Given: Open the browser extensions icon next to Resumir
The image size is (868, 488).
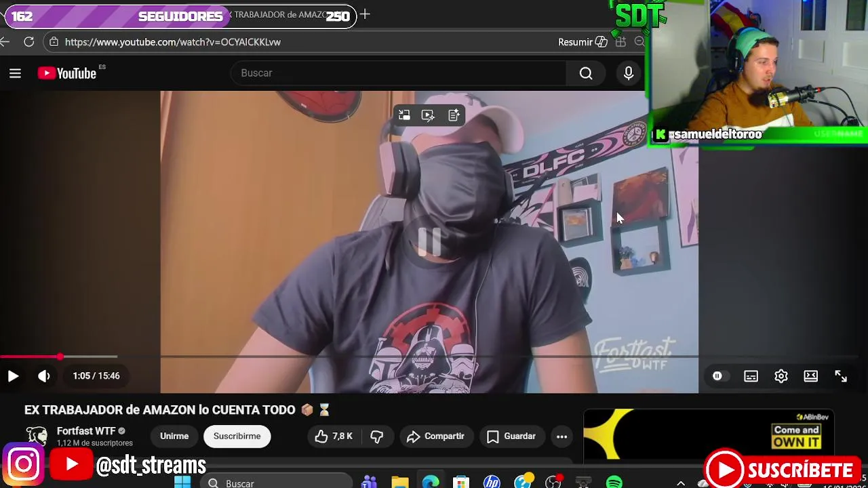Looking at the screenshot, I should pyautogui.click(x=620, y=42).
